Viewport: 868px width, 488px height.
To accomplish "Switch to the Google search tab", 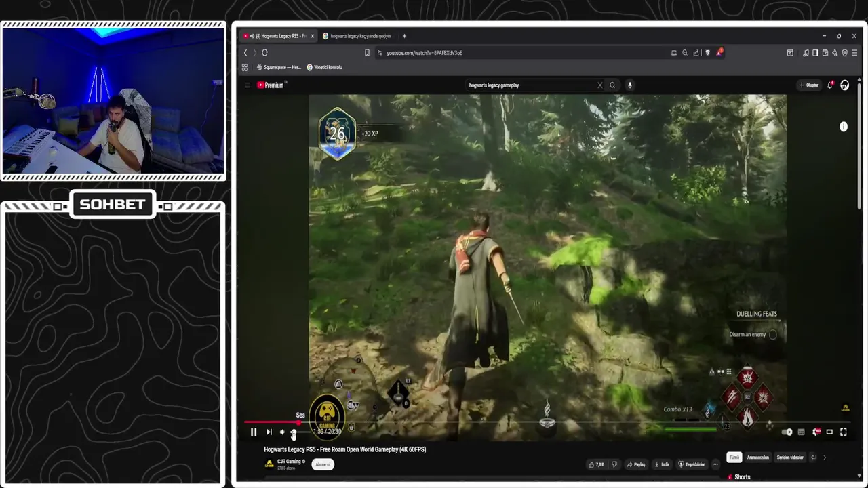I will [x=357, y=36].
